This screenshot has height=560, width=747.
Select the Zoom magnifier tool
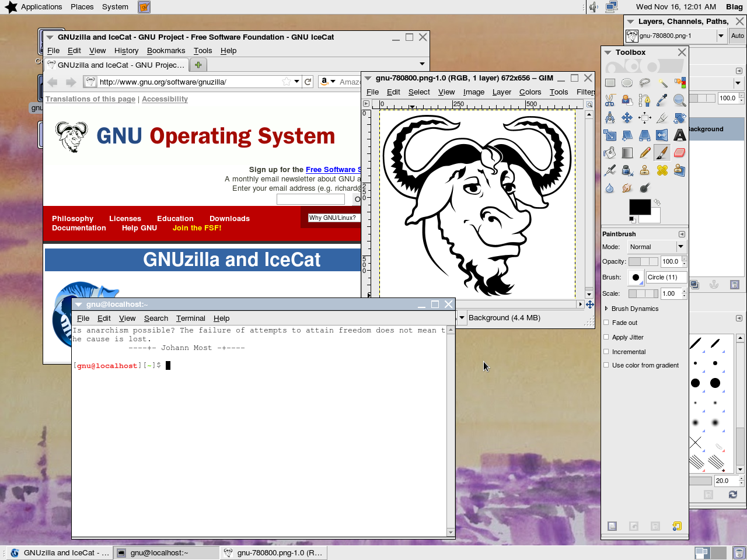[x=679, y=100]
